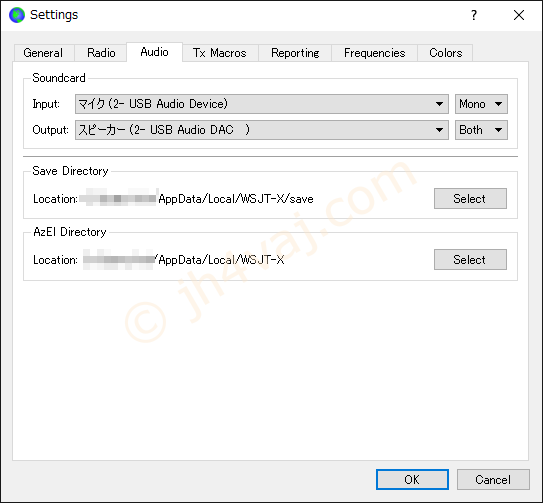543x503 pixels.
Task: Click Select for AzEl Directory
Action: [x=470, y=259]
